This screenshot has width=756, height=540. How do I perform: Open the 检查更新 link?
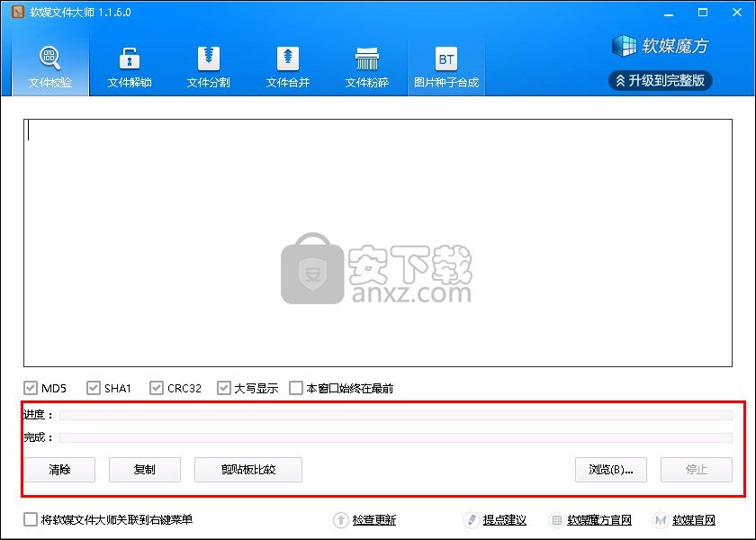click(374, 520)
